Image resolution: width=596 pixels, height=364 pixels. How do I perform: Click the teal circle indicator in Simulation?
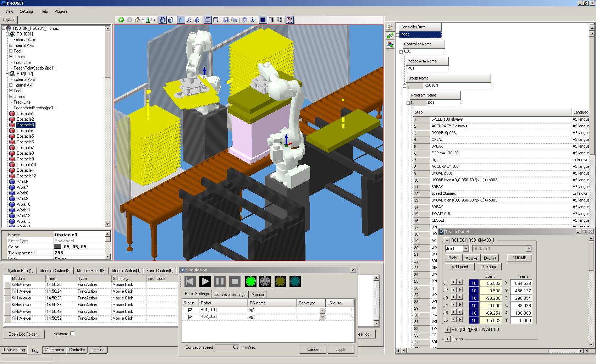tap(295, 281)
